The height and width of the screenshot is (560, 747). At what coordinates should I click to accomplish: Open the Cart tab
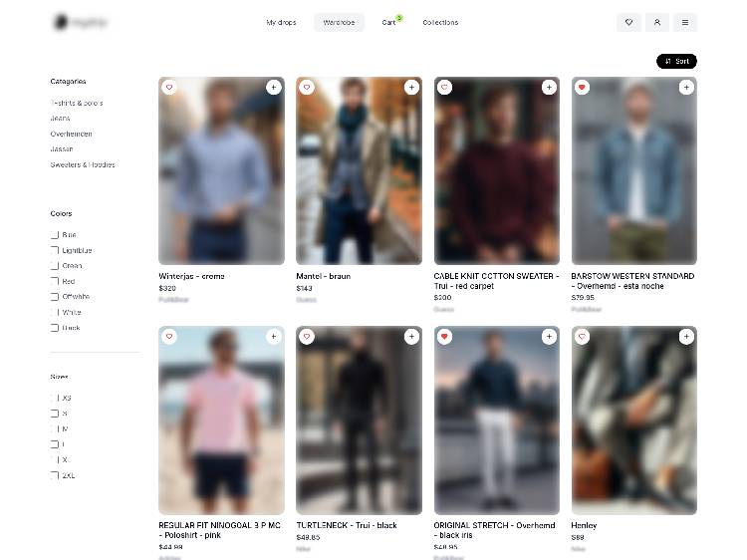388,22
